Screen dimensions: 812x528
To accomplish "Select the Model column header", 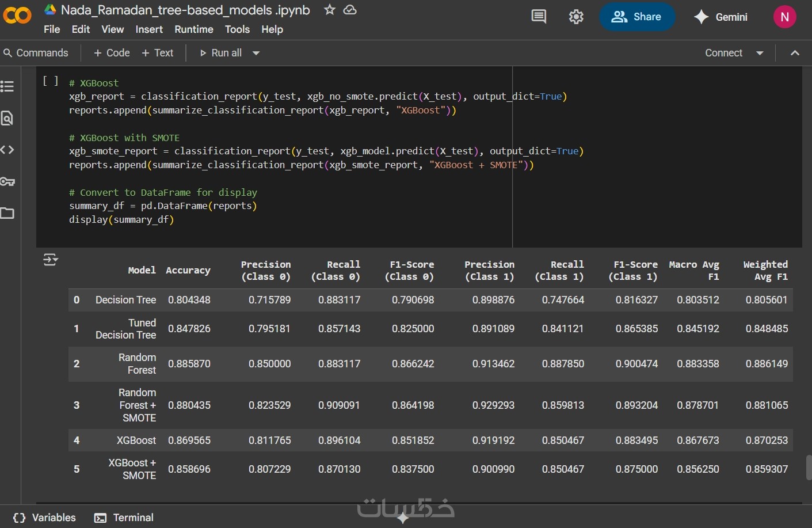I will coord(142,270).
